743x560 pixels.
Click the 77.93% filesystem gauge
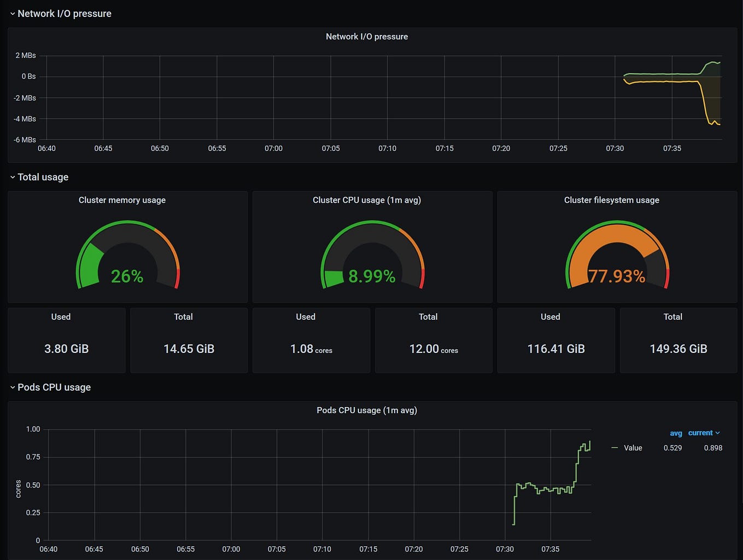pos(617,255)
